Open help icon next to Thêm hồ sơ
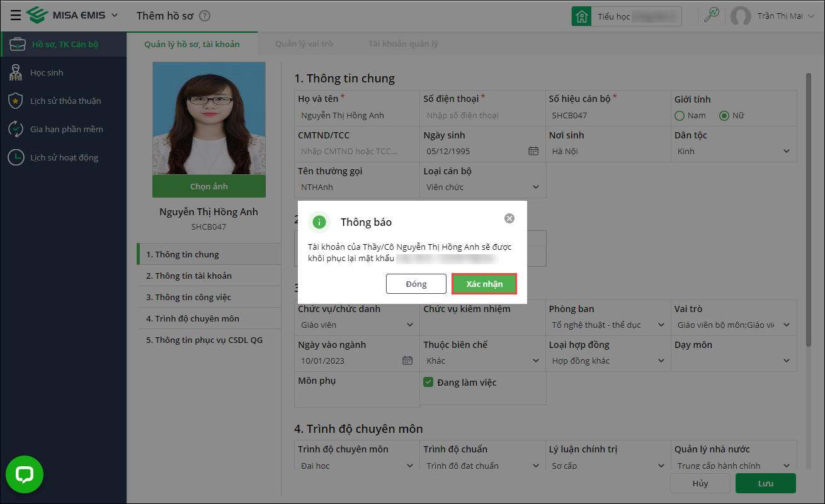This screenshot has height=504, width=825. coord(205,16)
